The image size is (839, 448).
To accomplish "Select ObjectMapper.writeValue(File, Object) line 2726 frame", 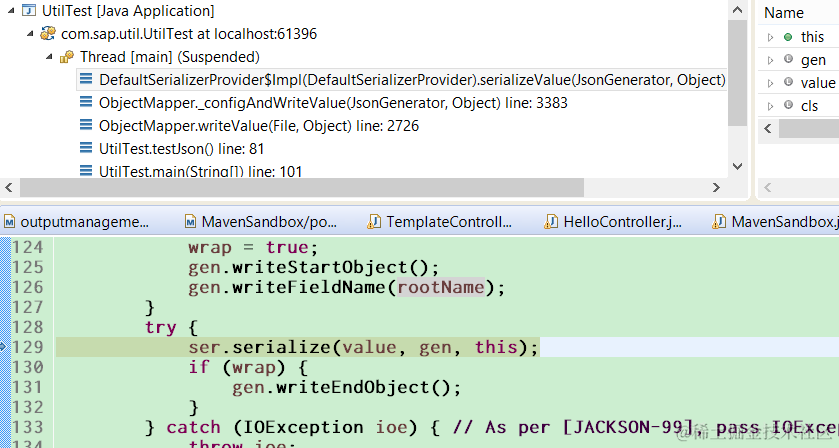I will tap(259, 126).
